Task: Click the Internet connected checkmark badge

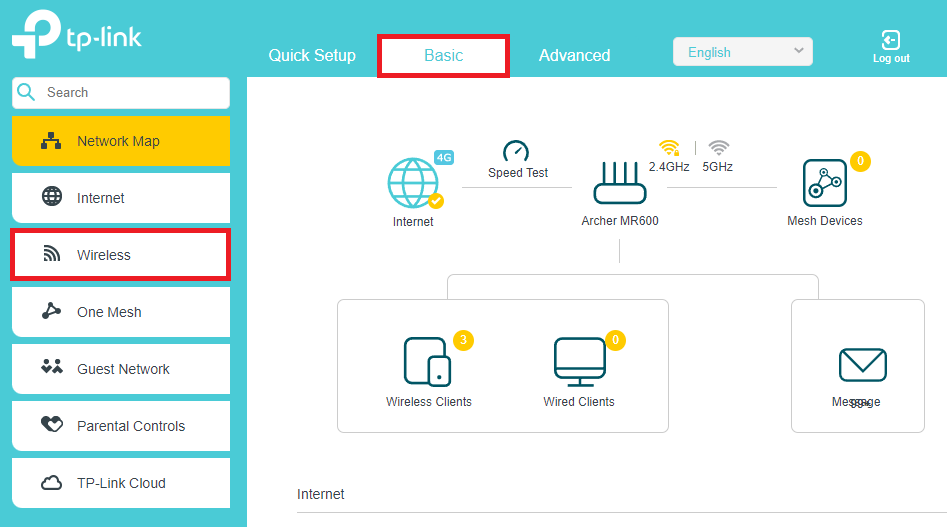Action: (436, 201)
